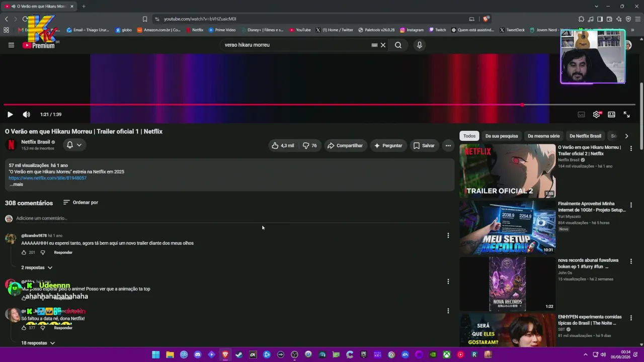Open the Prime Video bookmark

click(x=222, y=30)
